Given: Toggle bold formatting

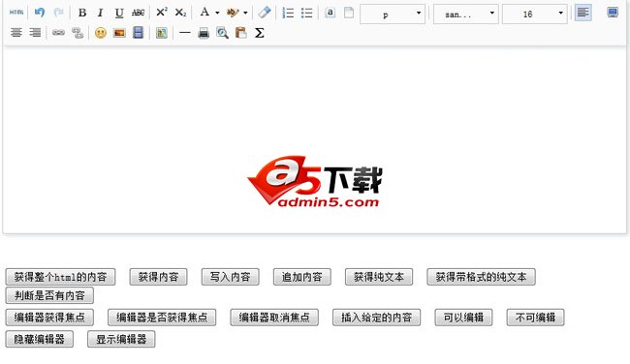Looking at the screenshot, I should click(x=82, y=13).
